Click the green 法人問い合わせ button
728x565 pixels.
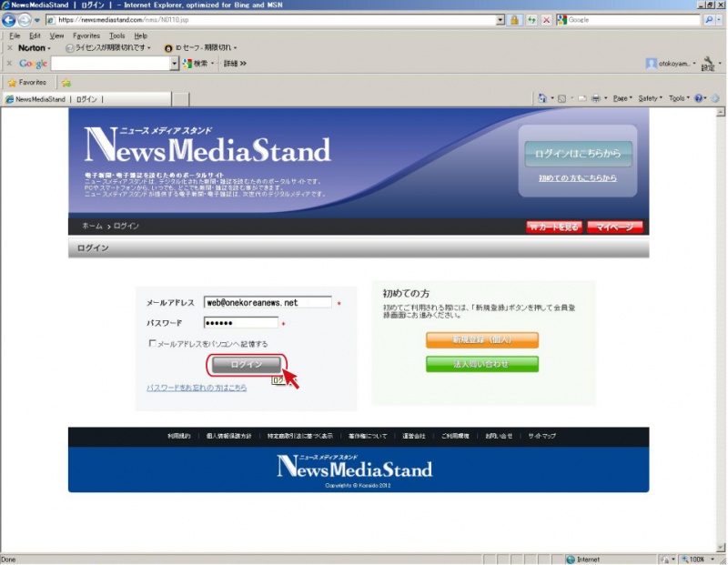click(482, 365)
